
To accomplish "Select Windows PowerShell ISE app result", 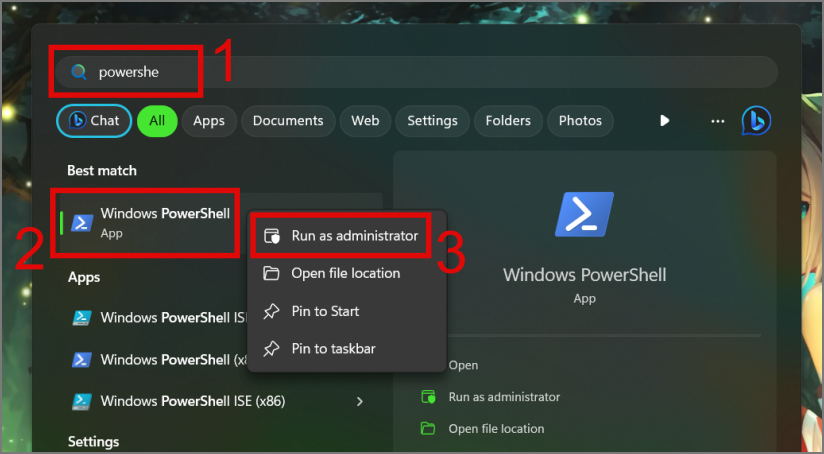I will point(158,317).
